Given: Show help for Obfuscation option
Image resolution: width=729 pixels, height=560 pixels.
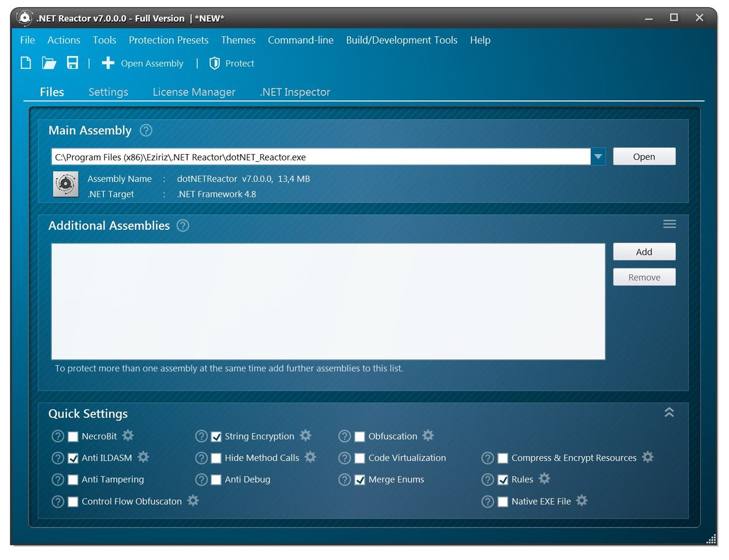Looking at the screenshot, I should coord(345,436).
